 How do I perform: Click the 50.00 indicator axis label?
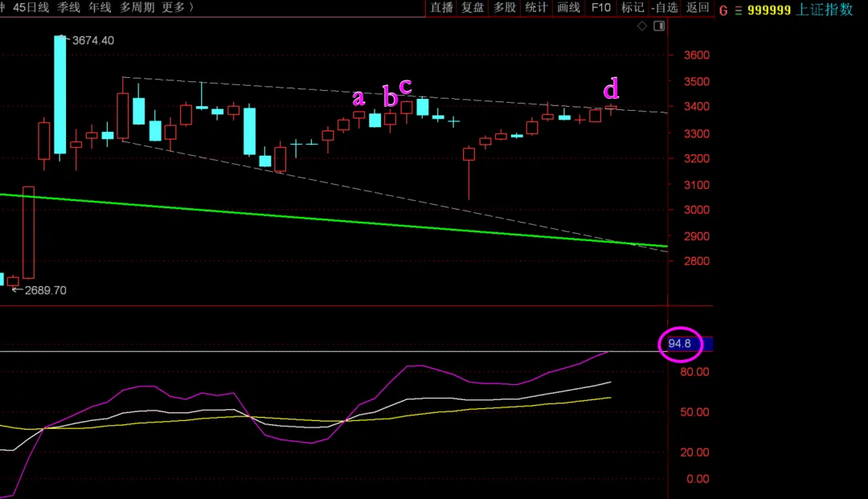694,412
